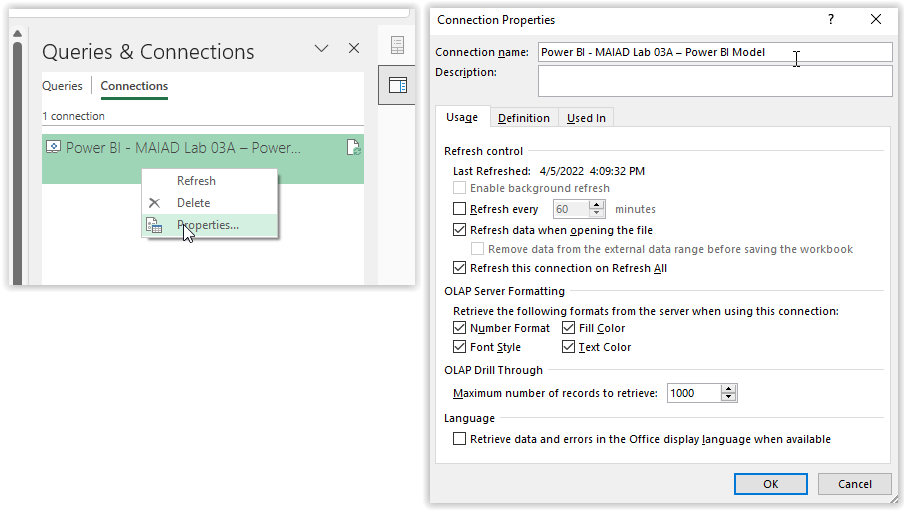Open the Queries tab in pane
This screenshot has width=904, height=512.
(62, 86)
